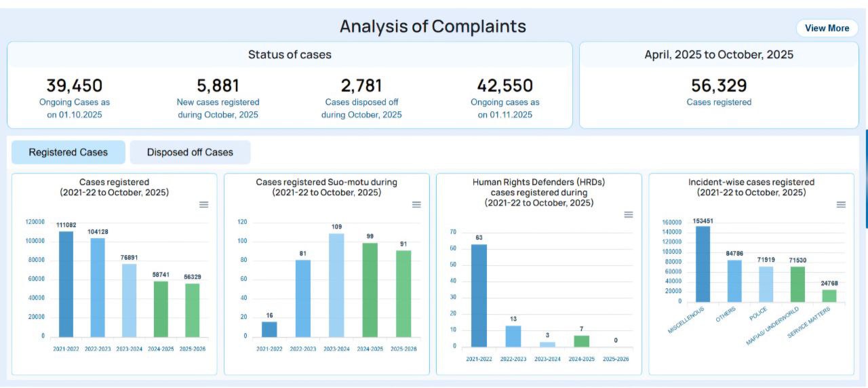Click the 2021-2022 bar showing 111082 cases

click(66, 285)
